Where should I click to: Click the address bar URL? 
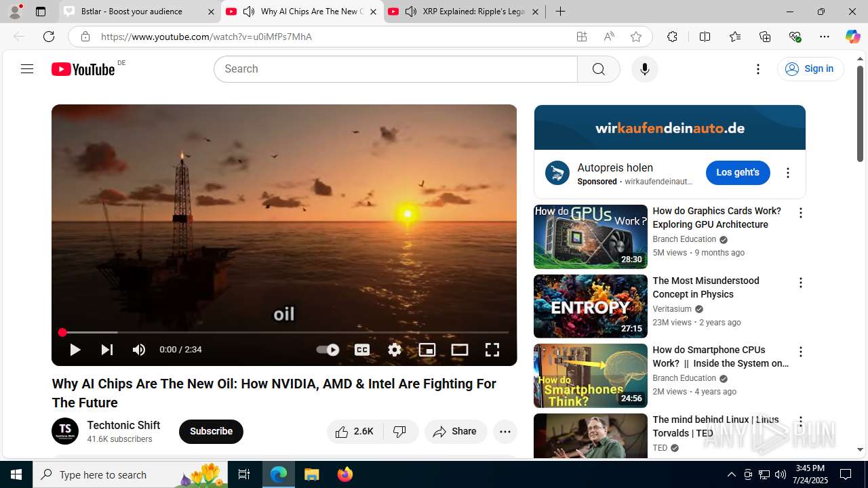(206, 37)
